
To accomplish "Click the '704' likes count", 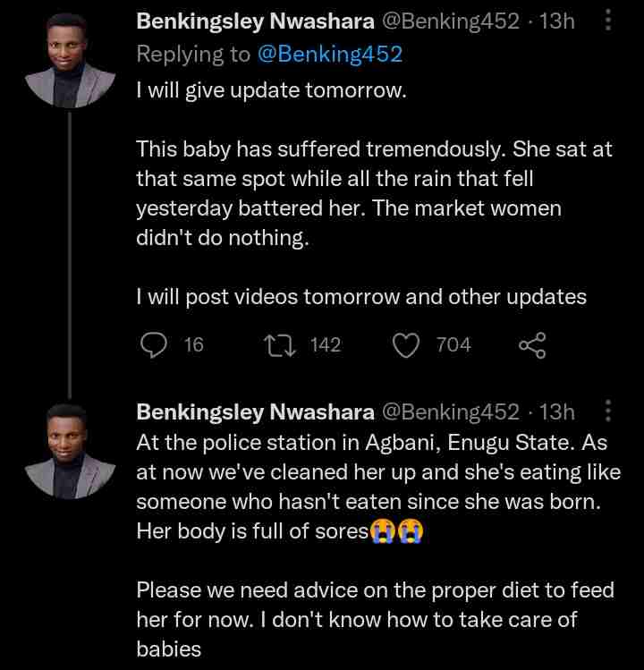I will click(x=453, y=345).
